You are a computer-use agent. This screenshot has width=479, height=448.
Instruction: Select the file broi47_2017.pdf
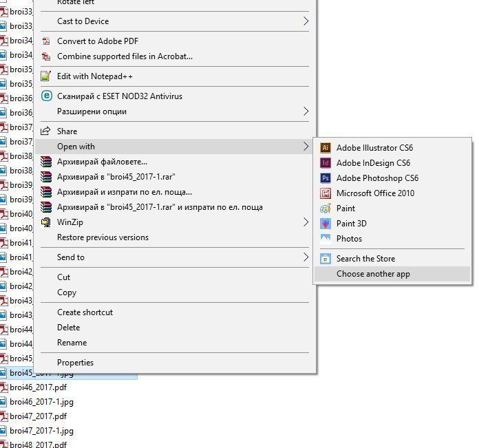(x=38, y=416)
